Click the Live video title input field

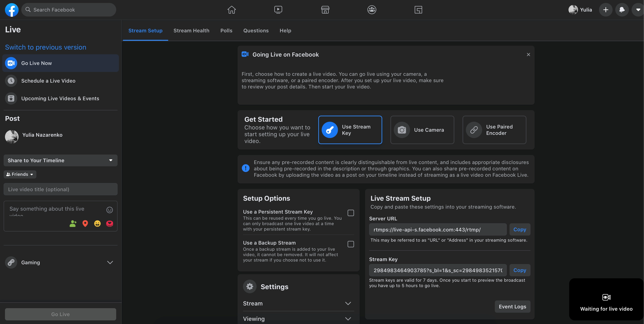tap(61, 189)
